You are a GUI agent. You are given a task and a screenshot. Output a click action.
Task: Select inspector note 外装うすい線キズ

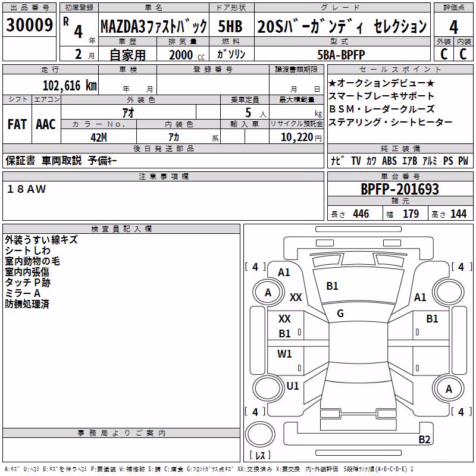(x=41, y=240)
